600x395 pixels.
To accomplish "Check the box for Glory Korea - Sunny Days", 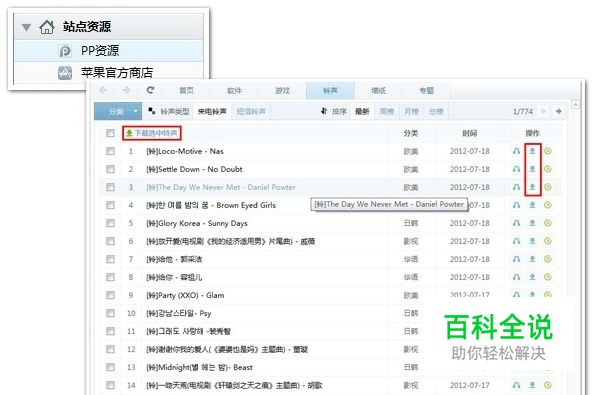I will click(110, 223).
